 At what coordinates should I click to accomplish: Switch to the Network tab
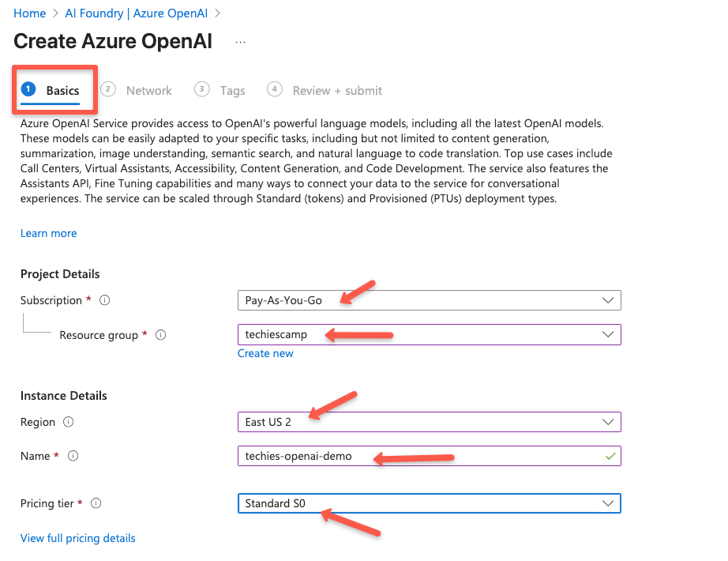pyautogui.click(x=148, y=90)
